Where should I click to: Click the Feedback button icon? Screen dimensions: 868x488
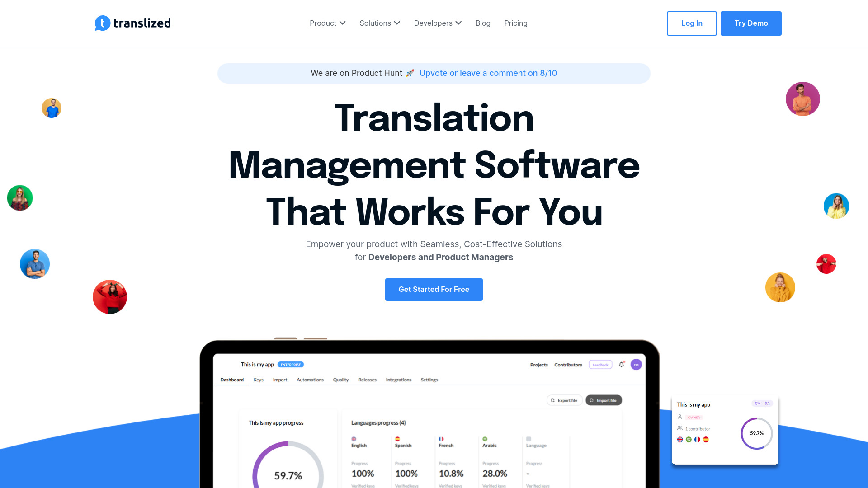pyautogui.click(x=600, y=364)
